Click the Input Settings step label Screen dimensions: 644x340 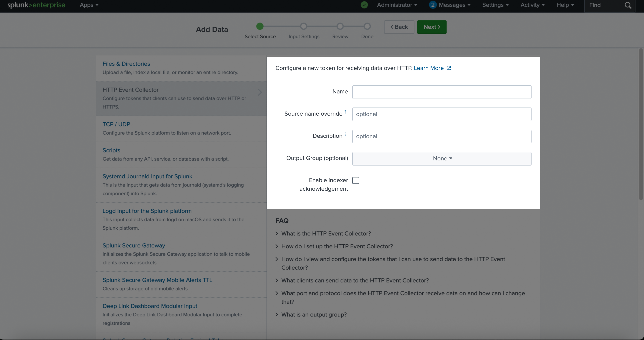(x=304, y=36)
